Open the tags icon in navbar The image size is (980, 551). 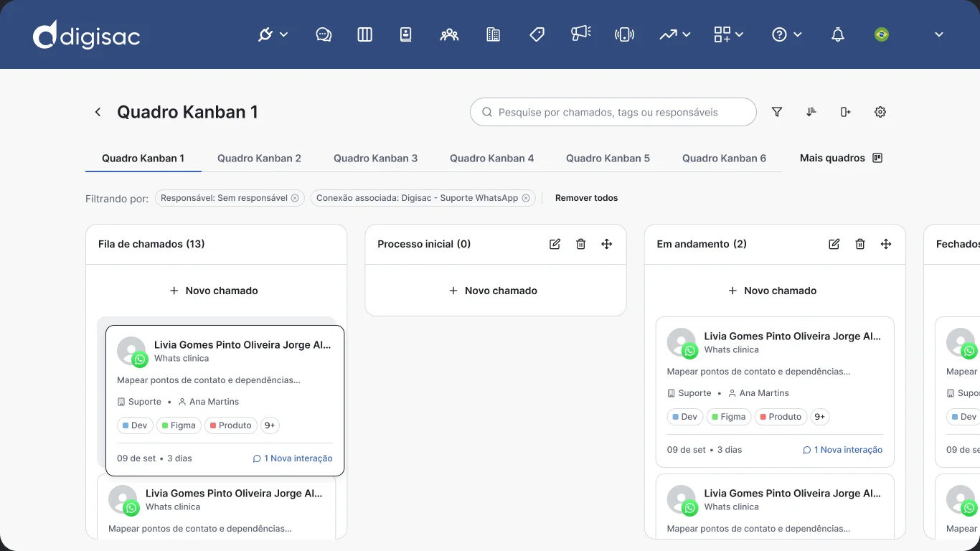pyautogui.click(x=537, y=34)
